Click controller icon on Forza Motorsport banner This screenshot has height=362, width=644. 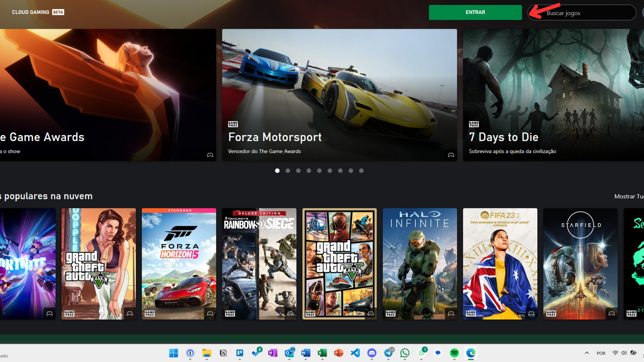[x=451, y=155]
